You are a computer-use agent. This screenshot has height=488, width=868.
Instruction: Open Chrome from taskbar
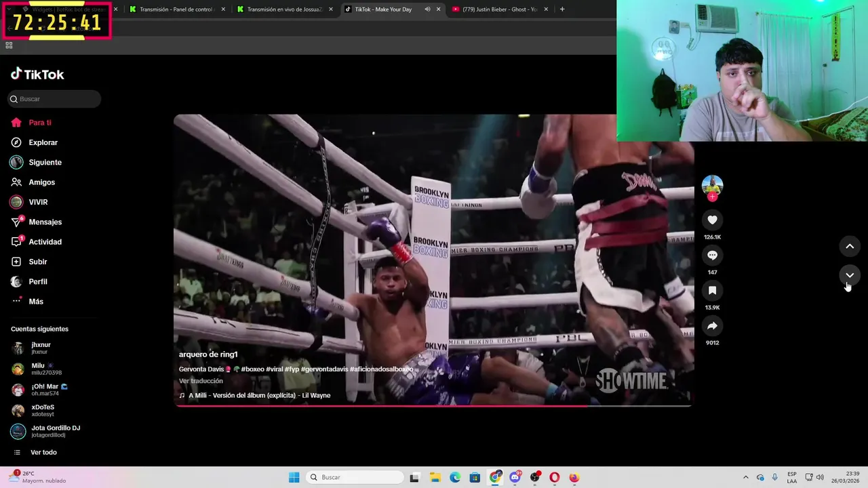click(495, 477)
